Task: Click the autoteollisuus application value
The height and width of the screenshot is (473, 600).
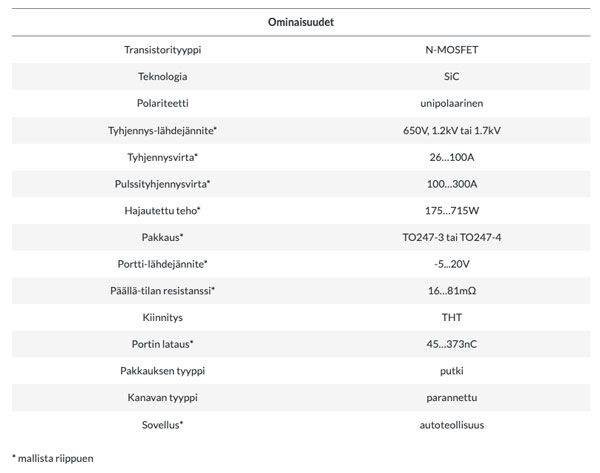Action: [x=450, y=425]
